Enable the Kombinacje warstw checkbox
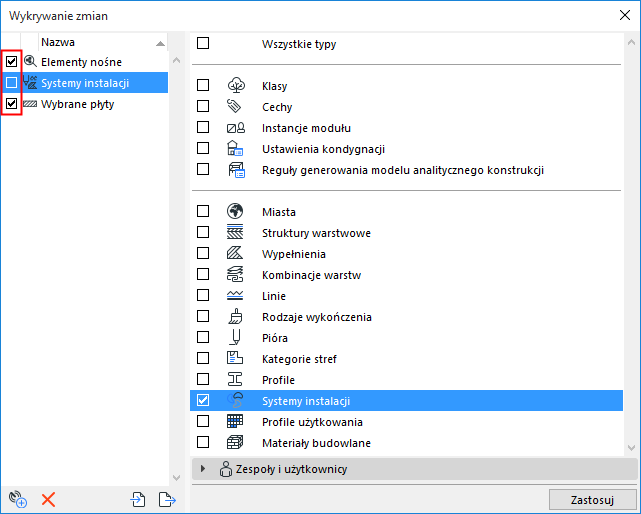 click(203, 274)
